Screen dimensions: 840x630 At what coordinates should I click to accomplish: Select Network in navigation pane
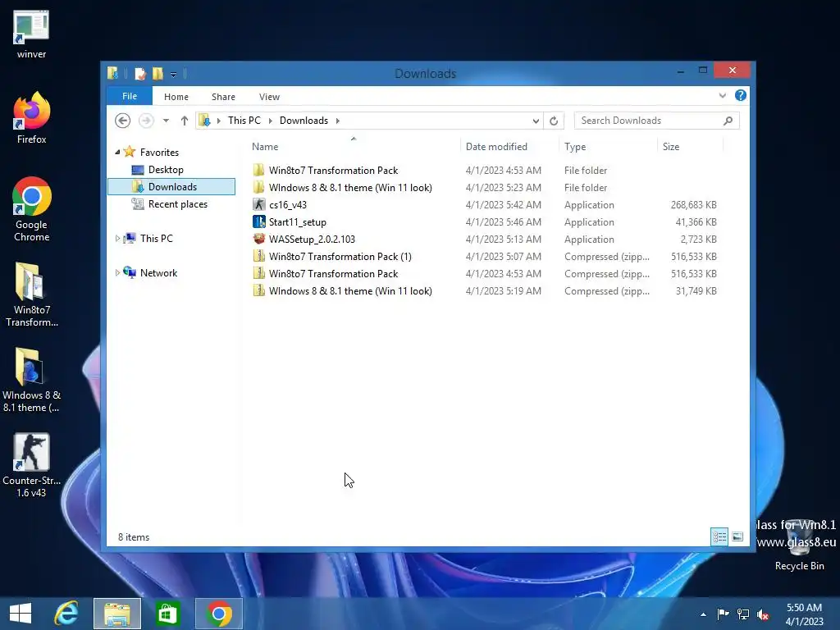(x=158, y=272)
